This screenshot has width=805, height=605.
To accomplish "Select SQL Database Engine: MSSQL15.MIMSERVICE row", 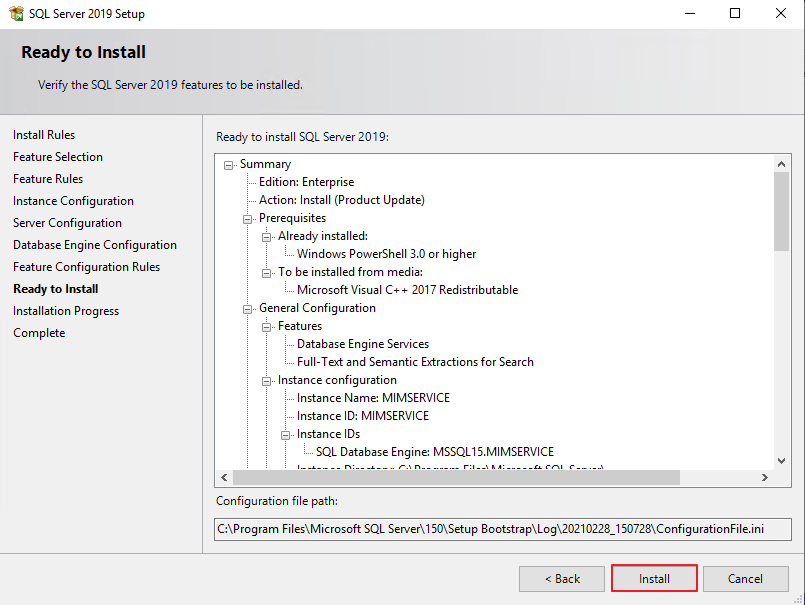I will point(435,451).
